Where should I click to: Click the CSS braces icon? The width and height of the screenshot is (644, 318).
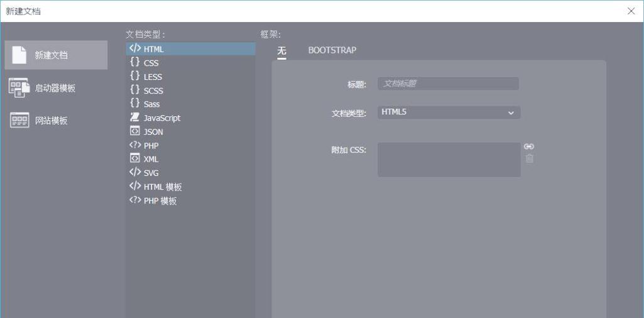[134, 62]
